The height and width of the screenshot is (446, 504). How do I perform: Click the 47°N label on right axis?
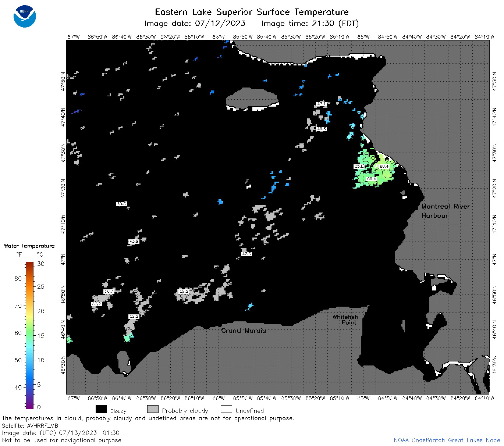tap(494, 259)
